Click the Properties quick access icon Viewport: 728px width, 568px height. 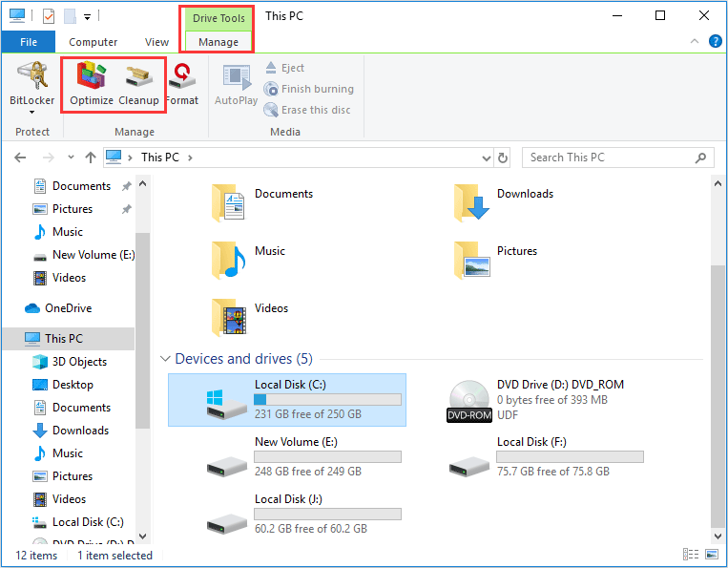point(49,16)
